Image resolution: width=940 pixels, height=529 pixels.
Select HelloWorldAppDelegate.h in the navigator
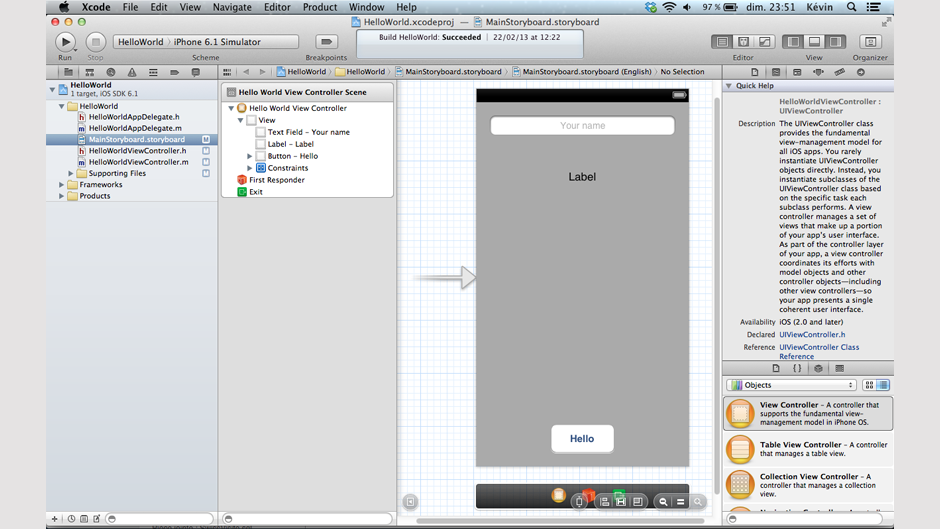[134, 117]
